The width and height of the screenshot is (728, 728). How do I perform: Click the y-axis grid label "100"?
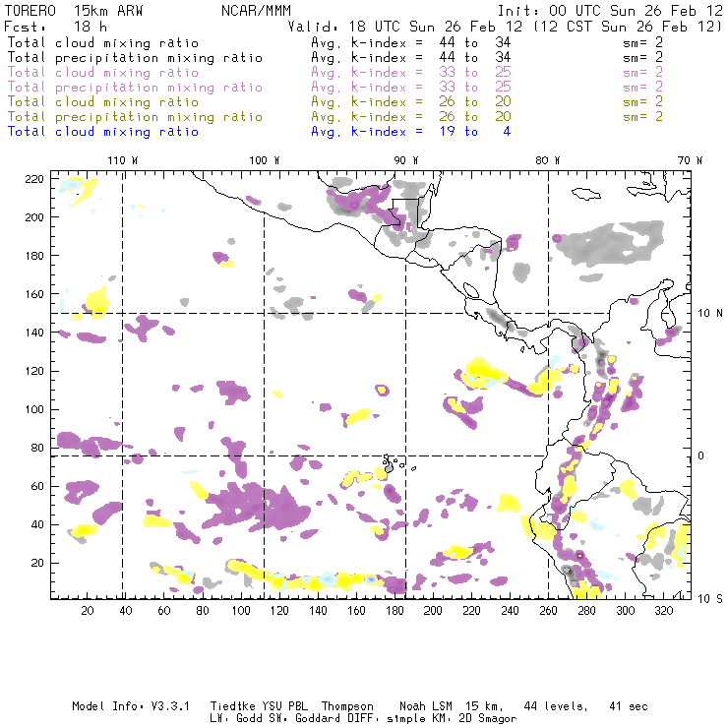34,409
